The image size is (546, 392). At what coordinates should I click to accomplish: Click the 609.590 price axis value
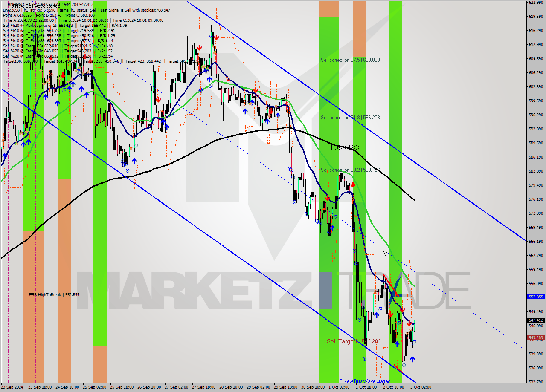(536, 59)
